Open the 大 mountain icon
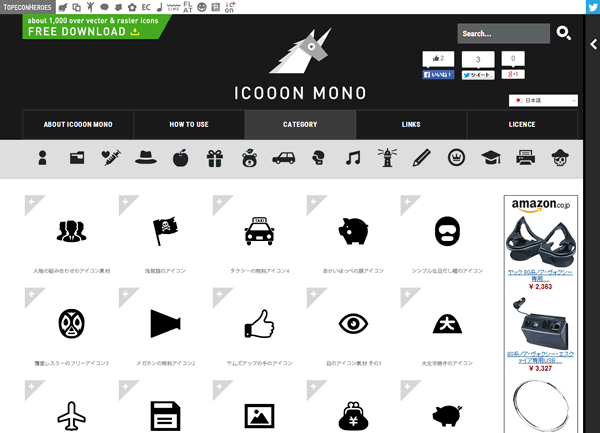600x433 pixels. 447,324
